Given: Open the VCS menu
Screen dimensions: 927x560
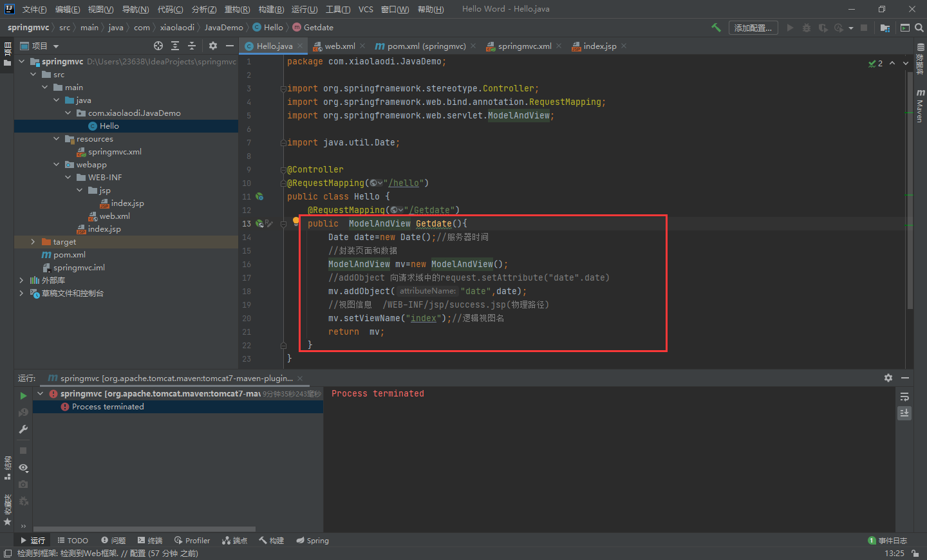Looking at the screenshot, I should click(366, 9).
